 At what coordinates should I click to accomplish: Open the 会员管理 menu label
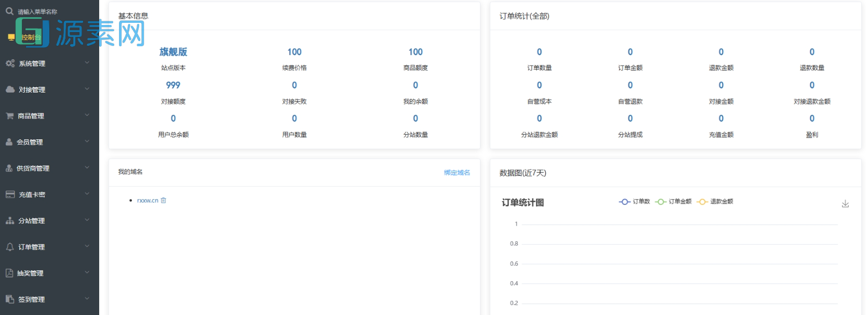tap(30, 142)
